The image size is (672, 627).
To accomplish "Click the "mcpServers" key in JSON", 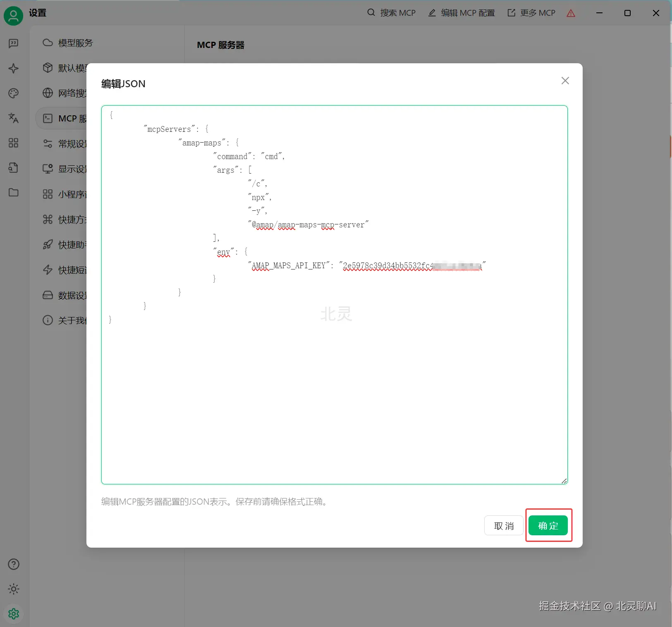I will (169, 129).
